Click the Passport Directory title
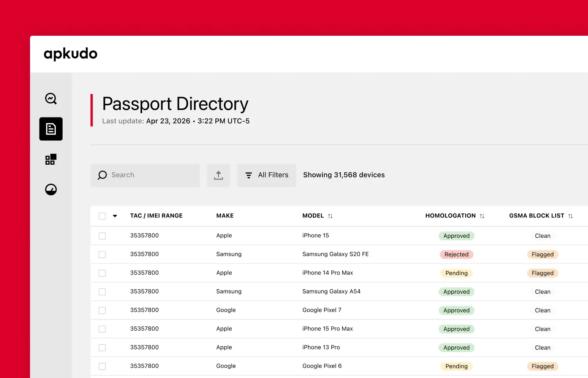Screen dimensions: 588x378 tap(175, 104)
